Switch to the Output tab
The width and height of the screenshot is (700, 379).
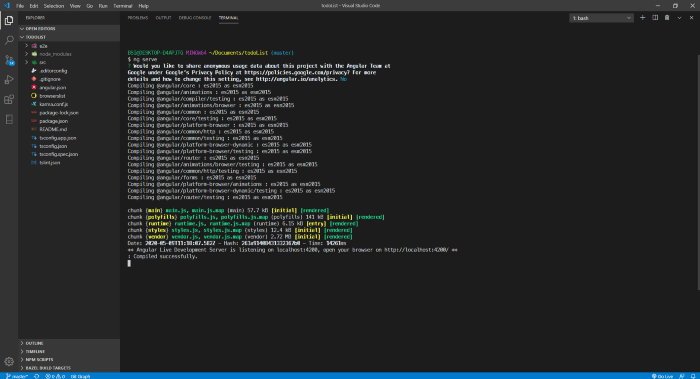pyautogui.click(x=163, y=18)
